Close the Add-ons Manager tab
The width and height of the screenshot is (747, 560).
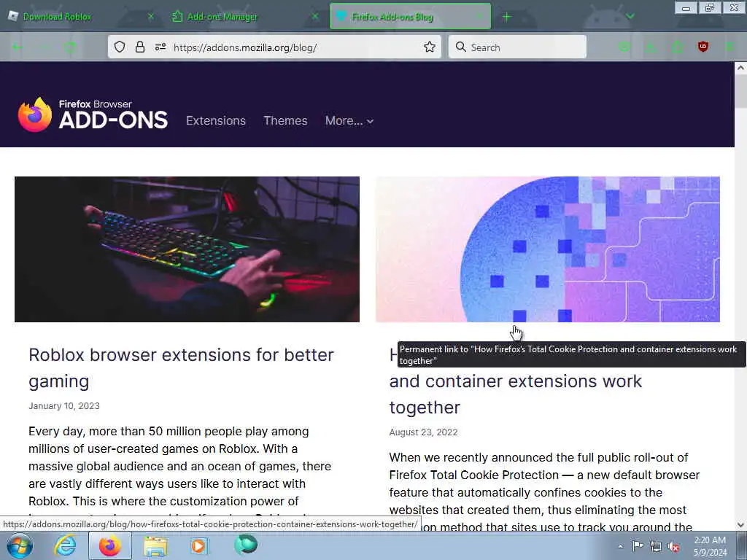pyautogui.click(x=315, y=17)
